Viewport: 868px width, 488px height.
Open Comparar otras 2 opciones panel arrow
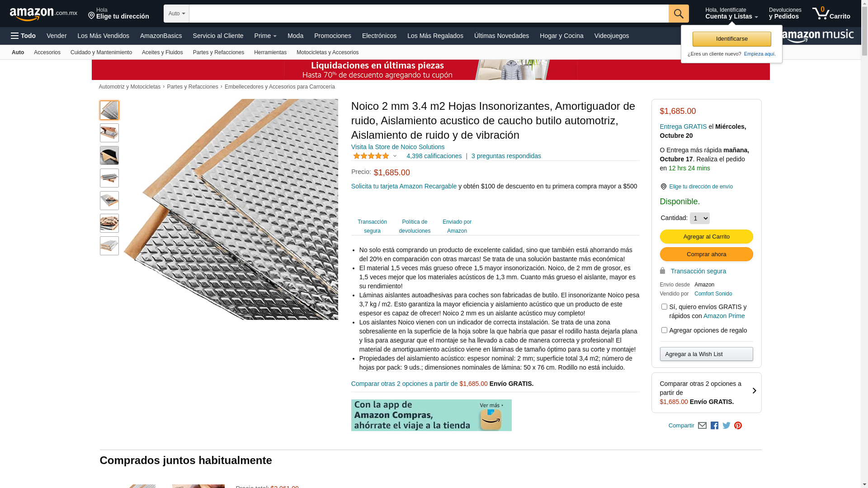coord(754,391)
